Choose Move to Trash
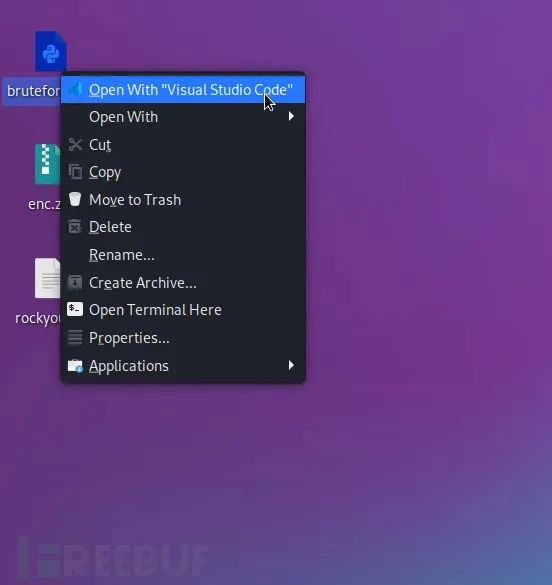This screenshot has width=552, height=585. [183, 200]
